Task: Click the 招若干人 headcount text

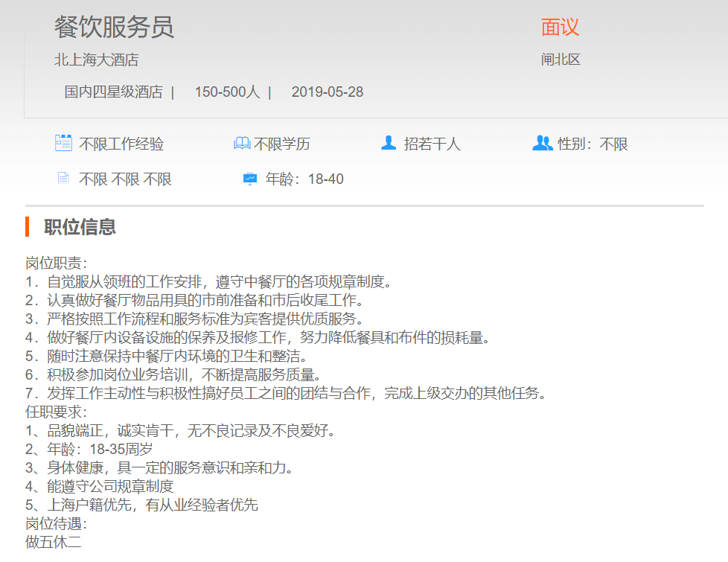Action: point(432,144)
